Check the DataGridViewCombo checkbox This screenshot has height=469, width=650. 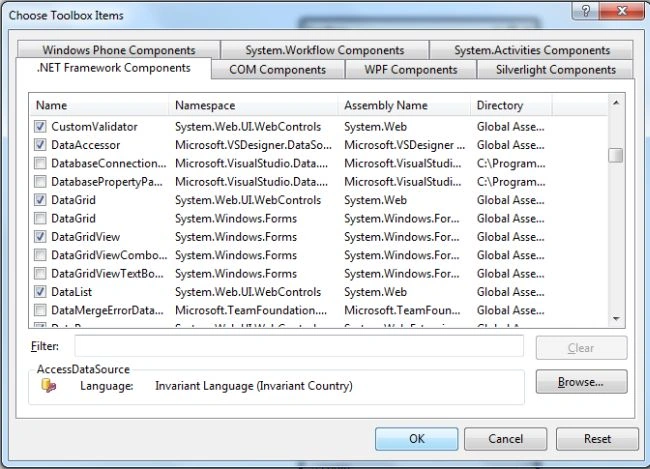click(x=40, y=255)
